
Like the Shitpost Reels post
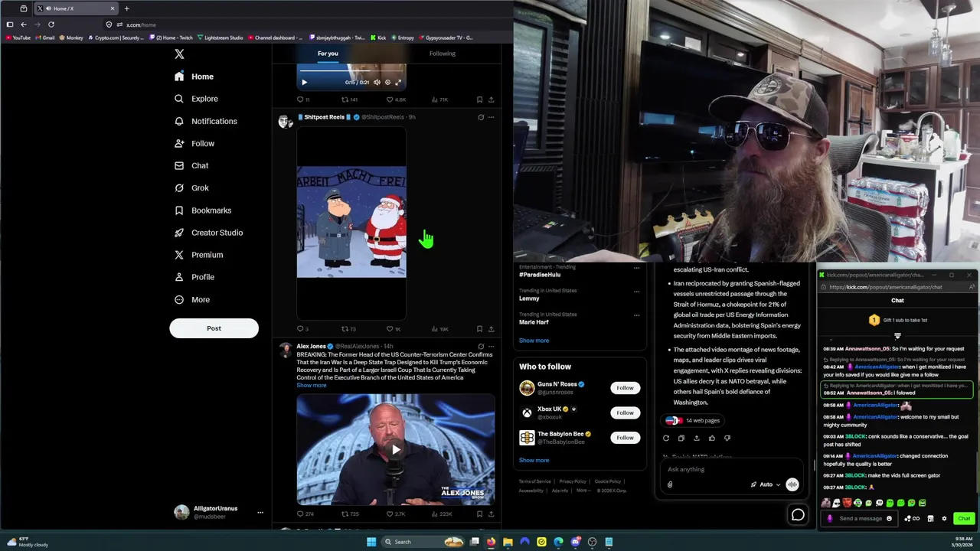(393, 329)
